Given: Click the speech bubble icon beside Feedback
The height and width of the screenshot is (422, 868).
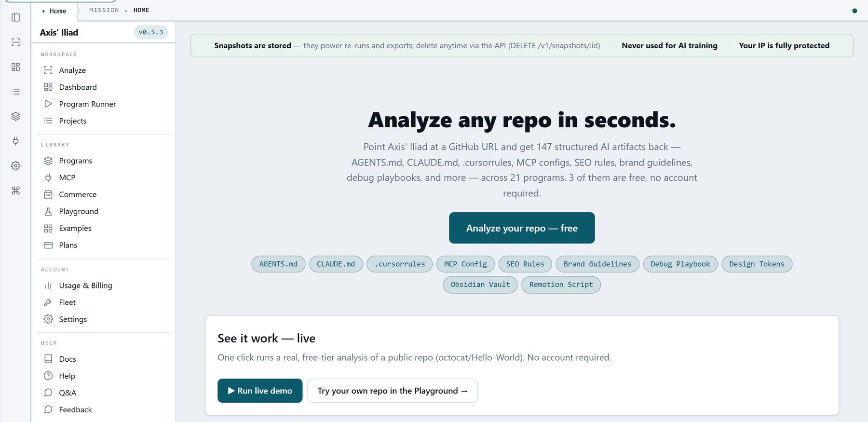Looking at the screenshot, I should pyautogui.click(x=48, y=409).
